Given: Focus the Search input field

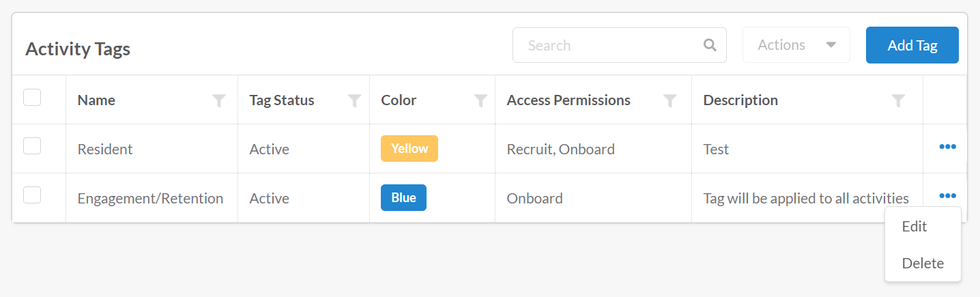Looking at the screenshot, I should [x=612, y=45].
